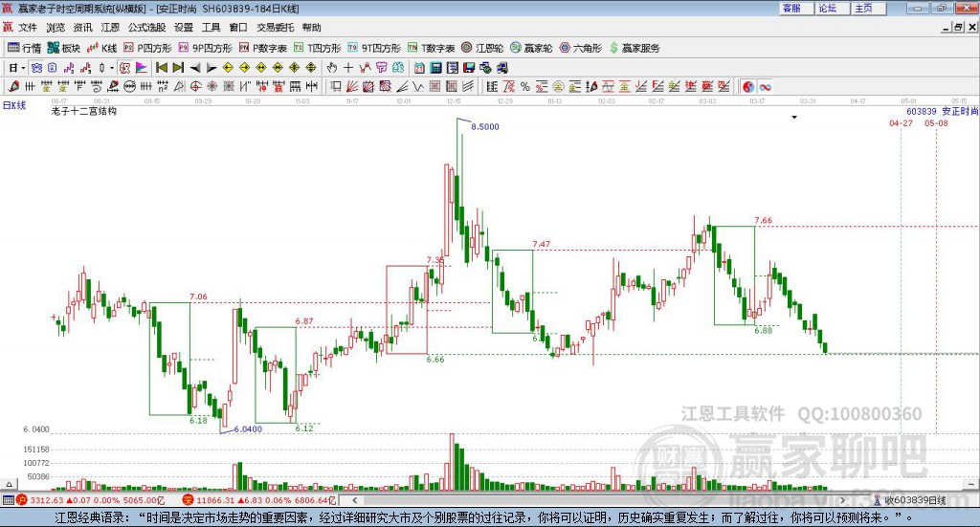This screenshot has height=527, width=980.
Task: Open the 窗口 menu
Action: click(x=238, y=28)
